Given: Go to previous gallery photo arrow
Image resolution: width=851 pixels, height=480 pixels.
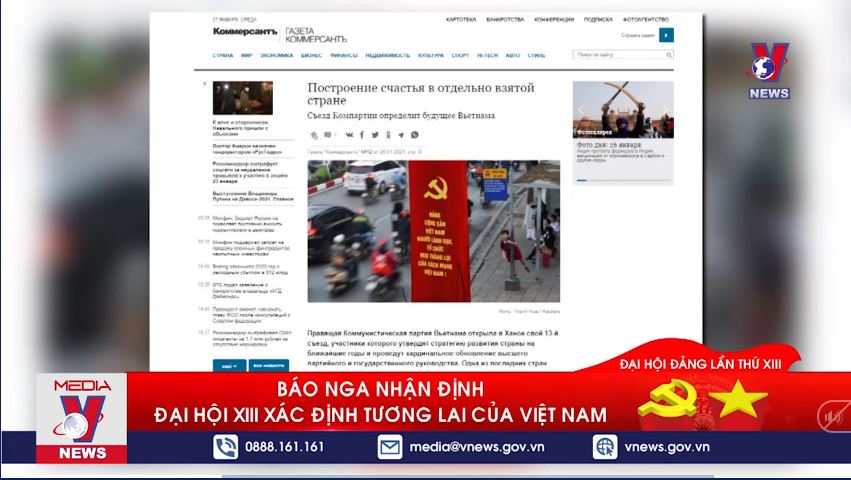Looking at the screenshot, I should click(x=580, y=110).
